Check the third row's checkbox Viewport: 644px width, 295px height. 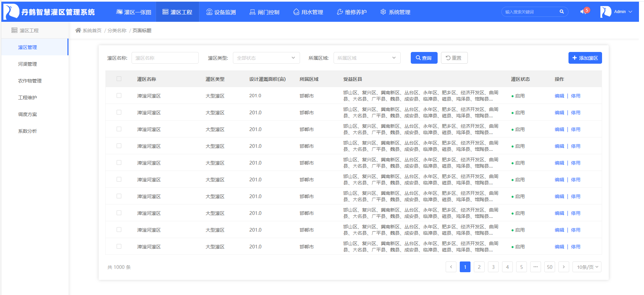(119, 129)
